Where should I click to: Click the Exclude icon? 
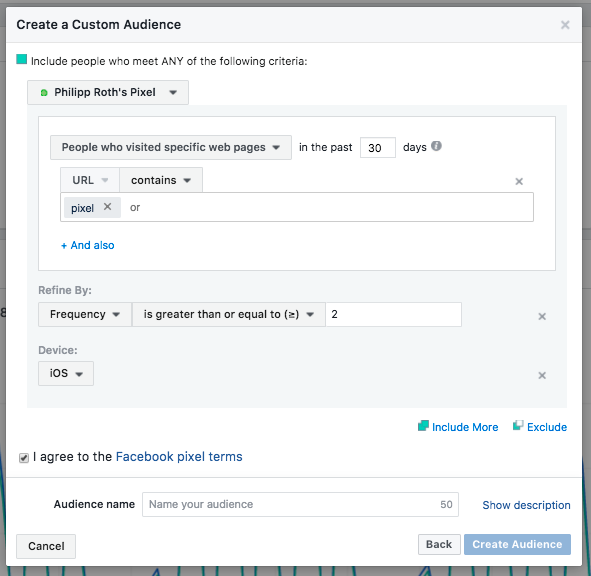click(518, 426)
